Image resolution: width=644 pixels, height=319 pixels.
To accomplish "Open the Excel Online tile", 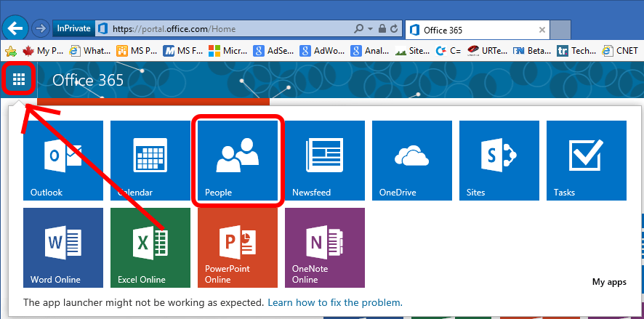I will point(150,248).
